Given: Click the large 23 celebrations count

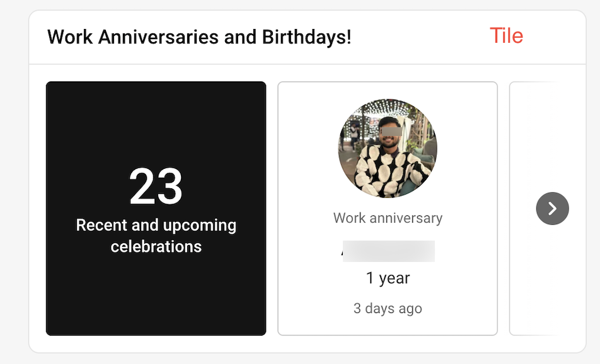Looking at the screenshot, I should point(156,187).
